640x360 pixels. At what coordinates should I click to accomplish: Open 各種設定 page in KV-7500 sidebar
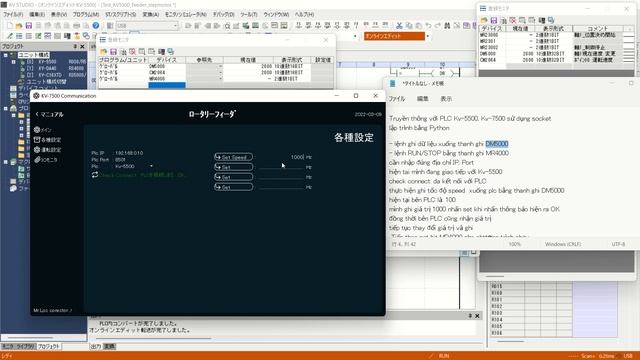(47, 140)
